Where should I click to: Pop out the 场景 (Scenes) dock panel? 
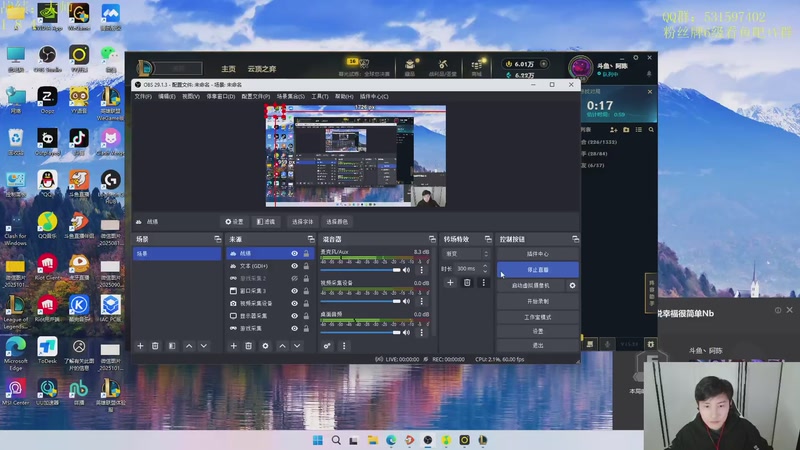coord(218,239)
